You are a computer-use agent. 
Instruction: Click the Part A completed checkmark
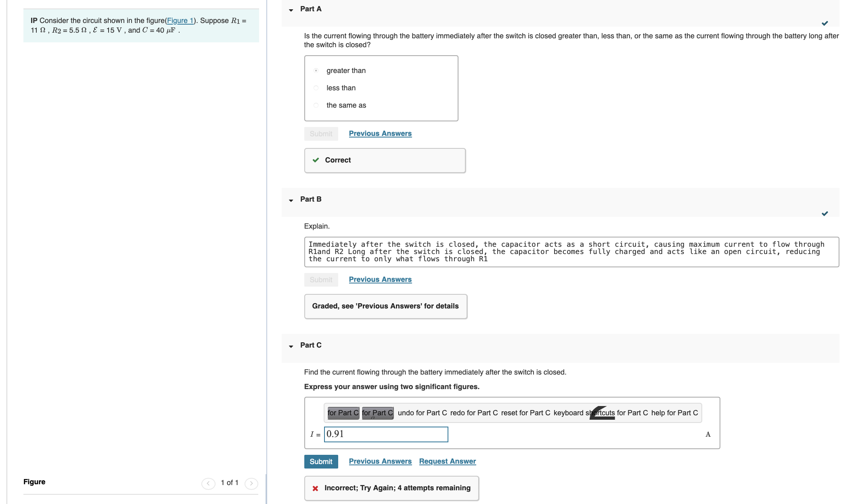click(825, 23)
